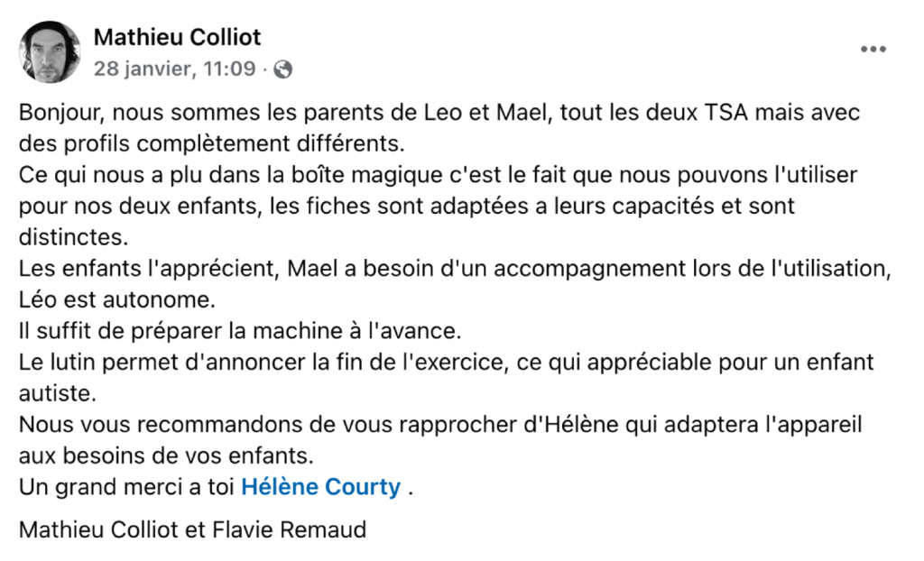This screenshot has width=924, height=561.
Task: Click the words "Un grand merci a toi"
Action: (126, 487)
